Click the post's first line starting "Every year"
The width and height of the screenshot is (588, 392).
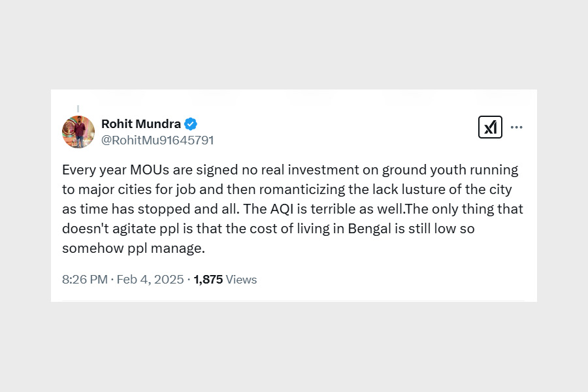click(x=289, y=170)
